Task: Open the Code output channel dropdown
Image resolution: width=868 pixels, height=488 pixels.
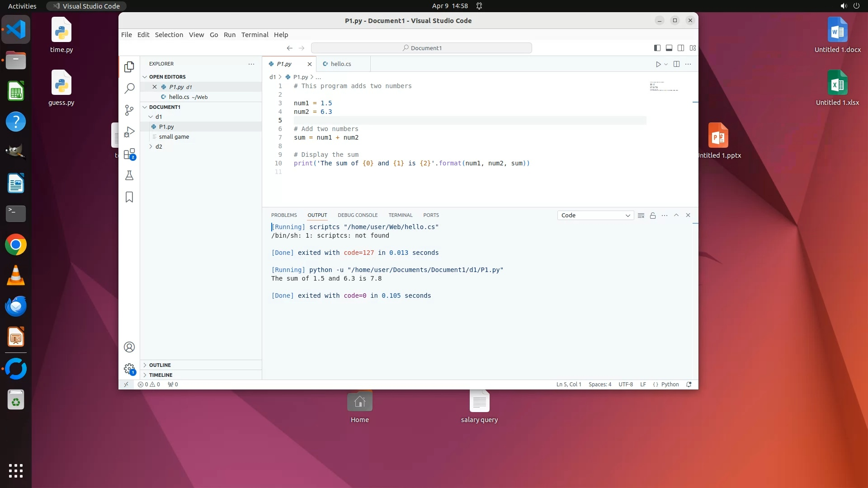Action: coord(595,216)
